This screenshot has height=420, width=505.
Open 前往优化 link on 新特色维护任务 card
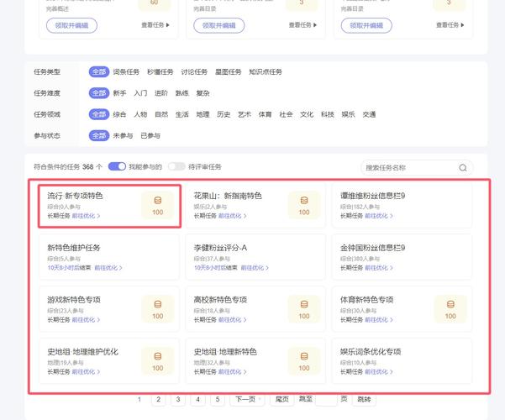tap(108, 268)
